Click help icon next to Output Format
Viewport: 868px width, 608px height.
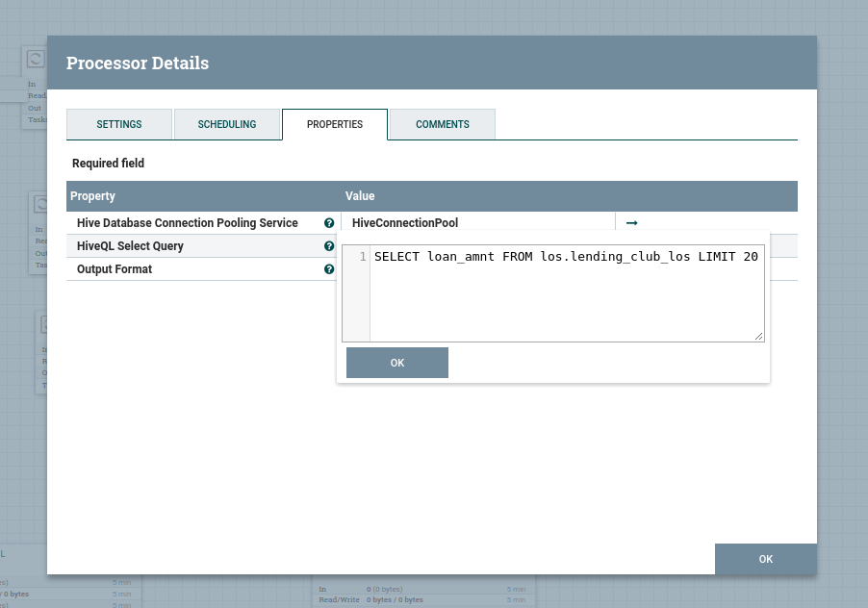[x=329, y=269]
